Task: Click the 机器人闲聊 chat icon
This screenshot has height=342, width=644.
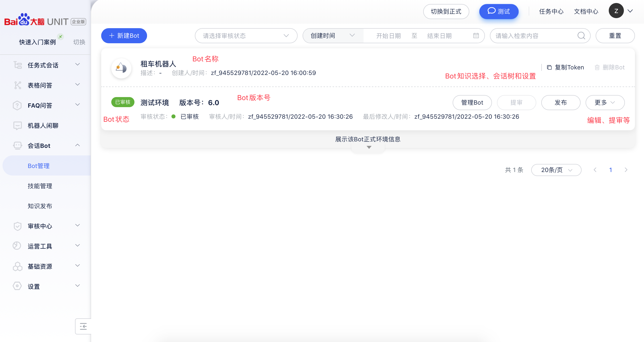Action: tap(18, 125)
